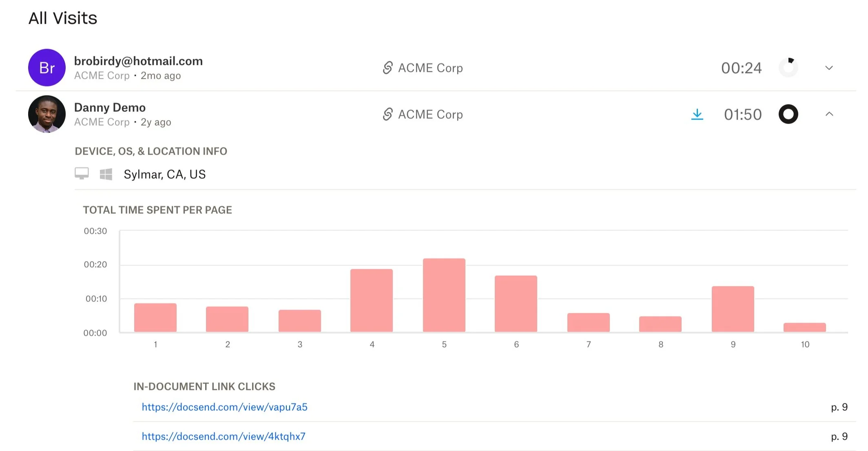Click the page 1 bar in chart
The height and width of the screenshot is (451, 868).
coord(155,318)
